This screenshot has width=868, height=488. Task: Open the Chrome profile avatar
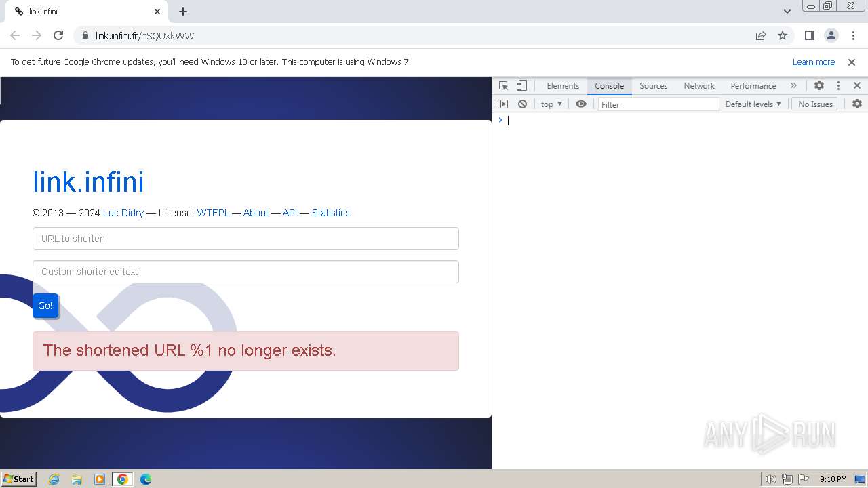831,35
